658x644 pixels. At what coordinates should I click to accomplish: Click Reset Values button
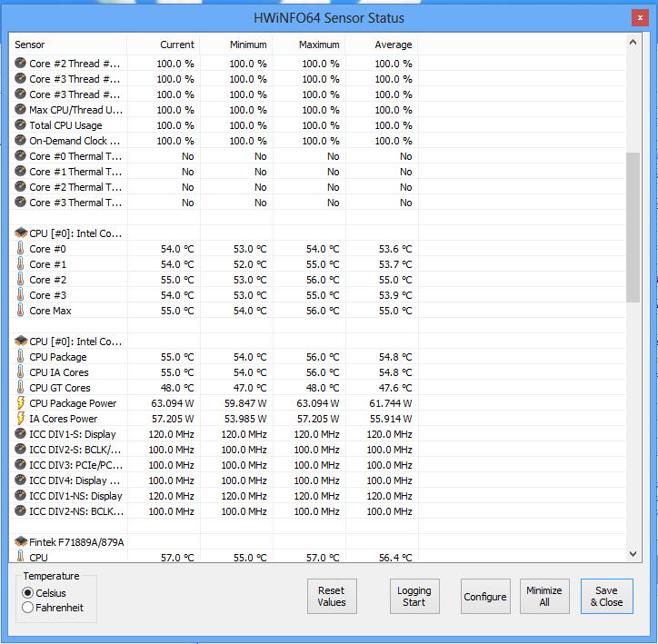[332, 596]
